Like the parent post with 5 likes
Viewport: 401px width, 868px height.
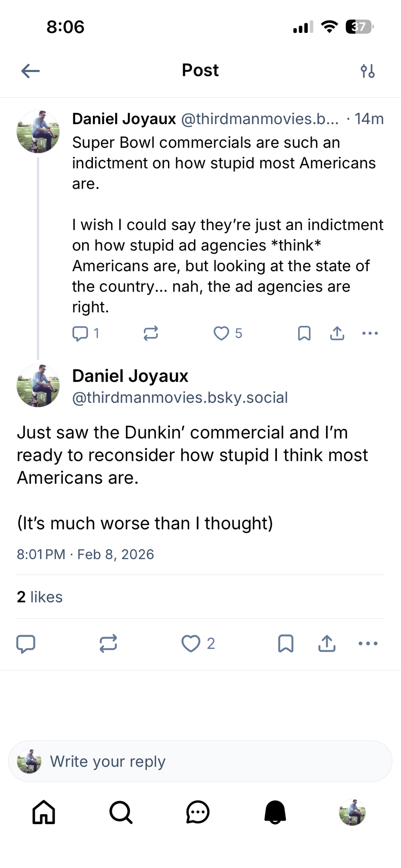point(221,333)
